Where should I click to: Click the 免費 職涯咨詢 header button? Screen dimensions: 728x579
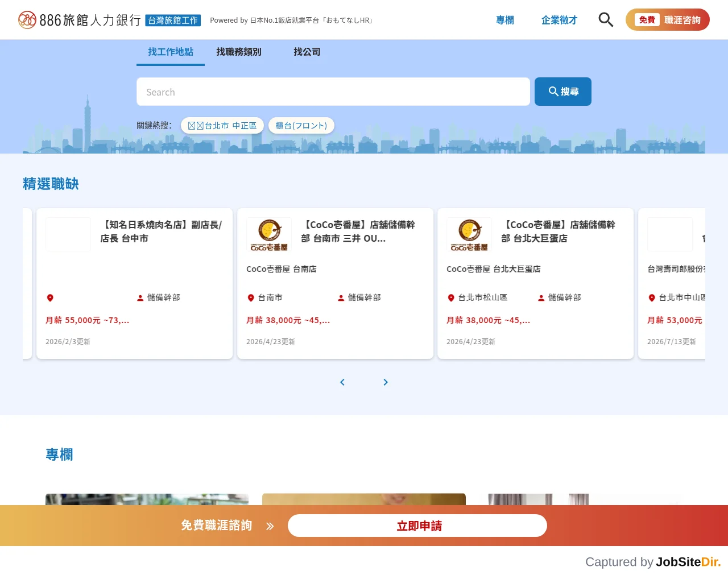(x=668, y=20)
